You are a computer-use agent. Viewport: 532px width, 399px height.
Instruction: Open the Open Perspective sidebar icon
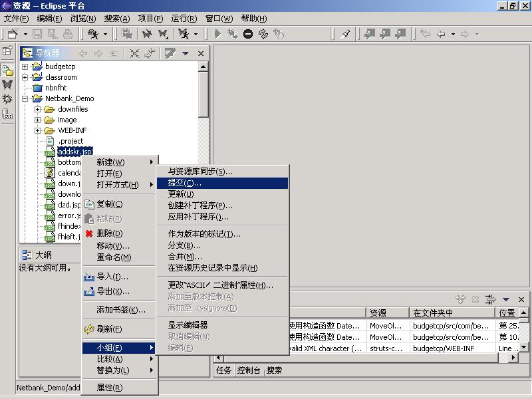tap(7, 51)
